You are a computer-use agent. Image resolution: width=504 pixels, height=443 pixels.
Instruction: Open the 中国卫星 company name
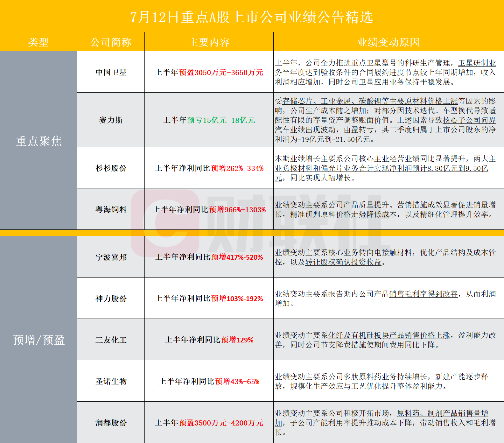coord(111,72)
